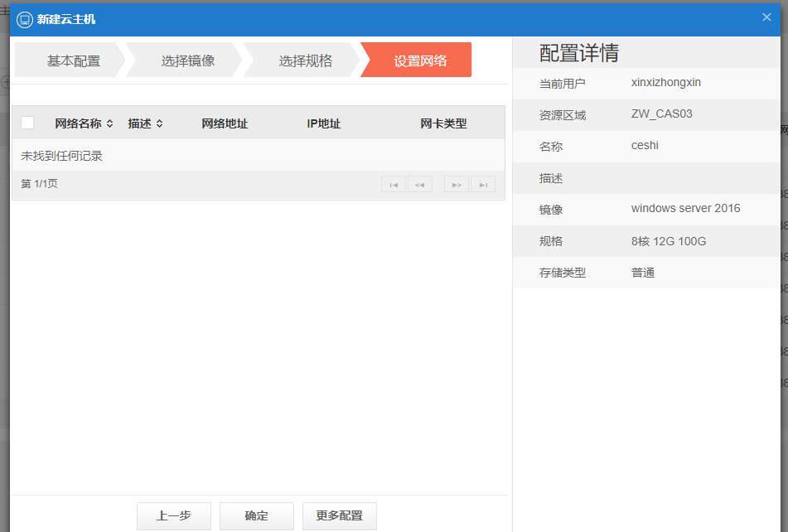Confirm with the 确定 button
The image size is (788, 532).
[x=256, y=515]
